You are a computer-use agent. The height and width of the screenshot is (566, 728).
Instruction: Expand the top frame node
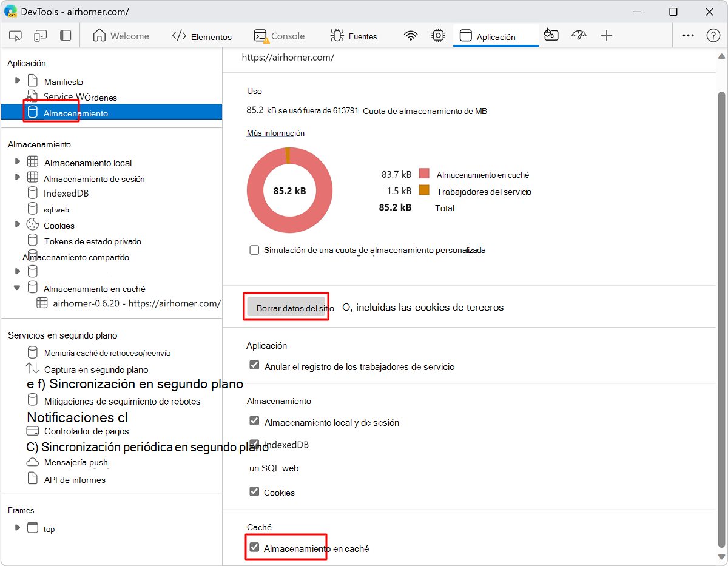(x=18, y=528)
